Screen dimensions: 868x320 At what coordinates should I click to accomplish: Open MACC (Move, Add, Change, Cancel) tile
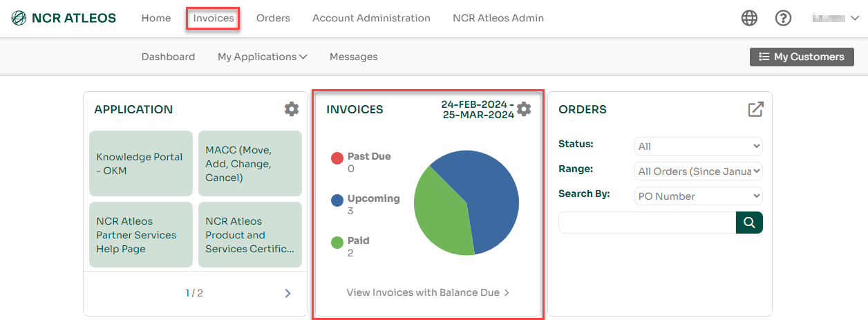tap(250, 164)
